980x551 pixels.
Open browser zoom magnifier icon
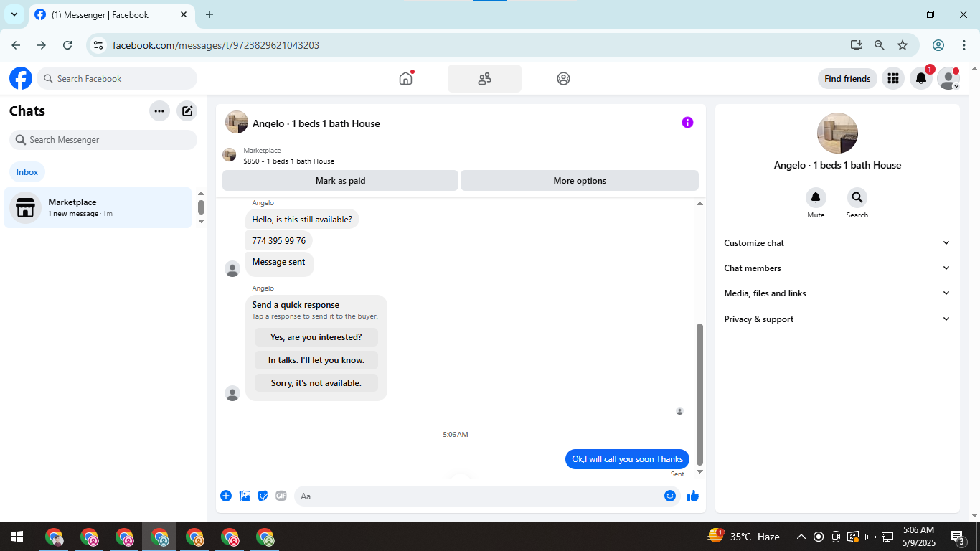880,45
